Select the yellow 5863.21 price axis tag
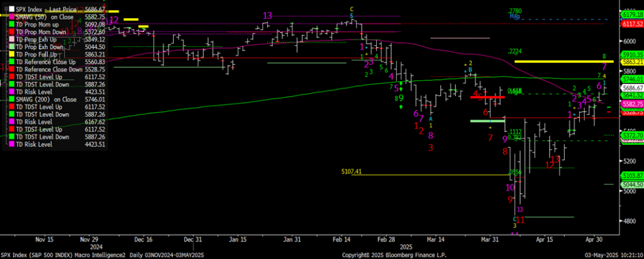The image size is (644, 259). click(630, 62)
